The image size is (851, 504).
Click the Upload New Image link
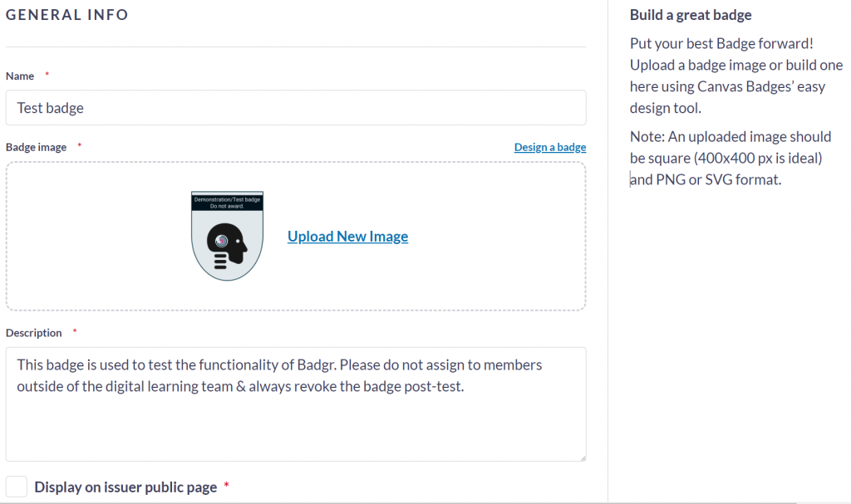coord(347,236)
